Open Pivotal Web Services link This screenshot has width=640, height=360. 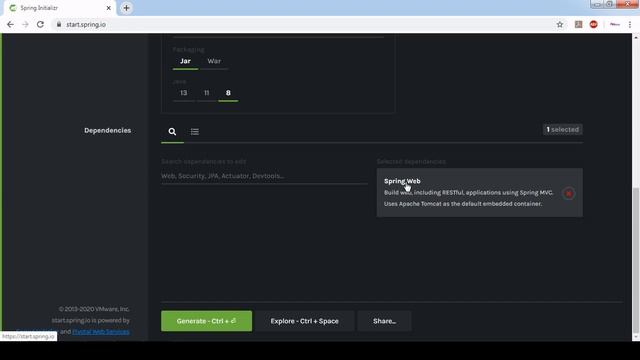pyautogui.click(x=101, y=332)
